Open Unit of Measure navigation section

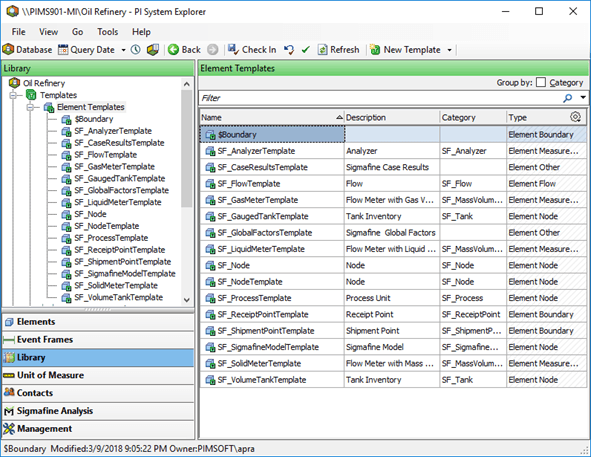pyautogui.click(x=98, y=375)
